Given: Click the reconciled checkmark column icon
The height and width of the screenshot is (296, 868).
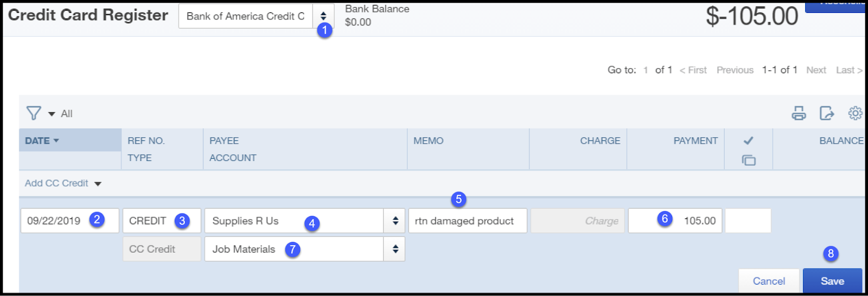Looking at the screenshot, I should tap(749, 140).
